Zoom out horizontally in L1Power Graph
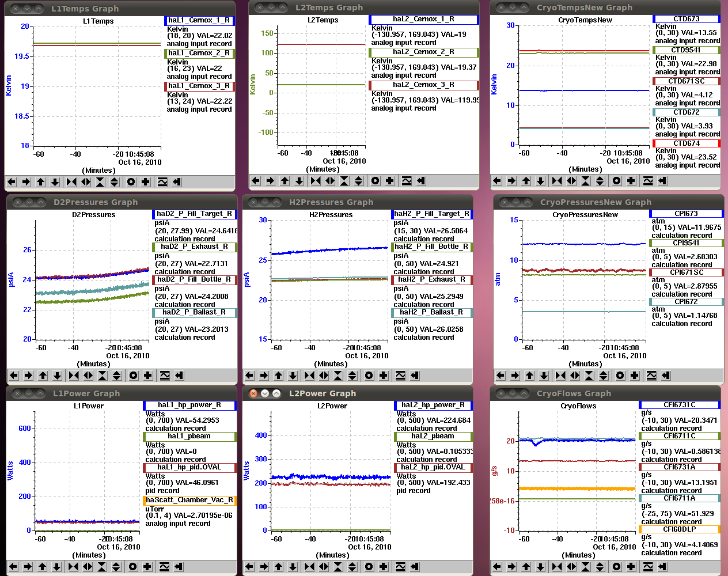728x576 pixels. [x=88, y=567]
